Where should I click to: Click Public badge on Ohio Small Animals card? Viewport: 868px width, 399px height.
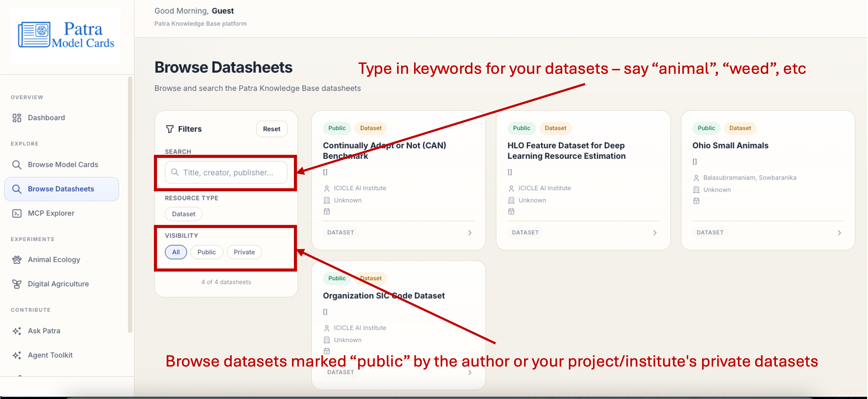click(706, 128)
